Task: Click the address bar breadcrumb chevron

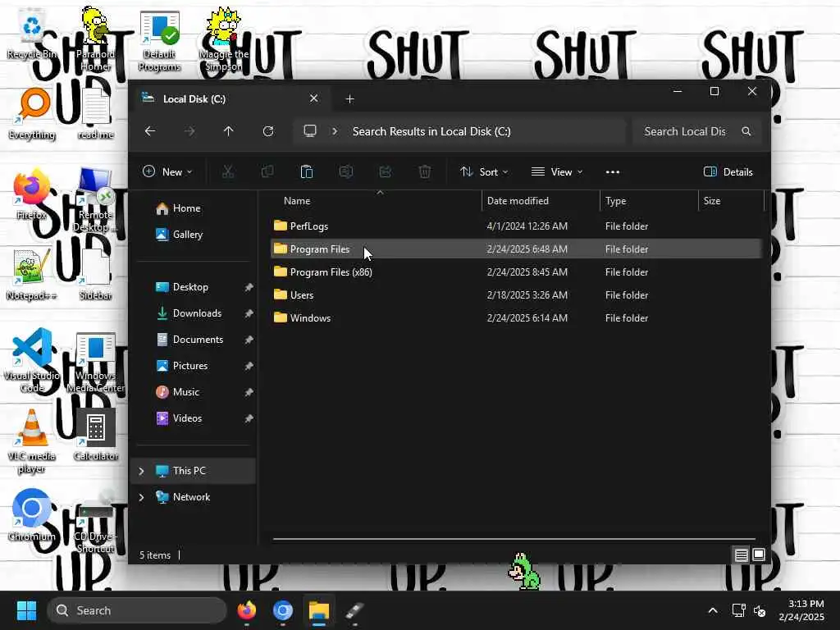Action: (335, 131)
